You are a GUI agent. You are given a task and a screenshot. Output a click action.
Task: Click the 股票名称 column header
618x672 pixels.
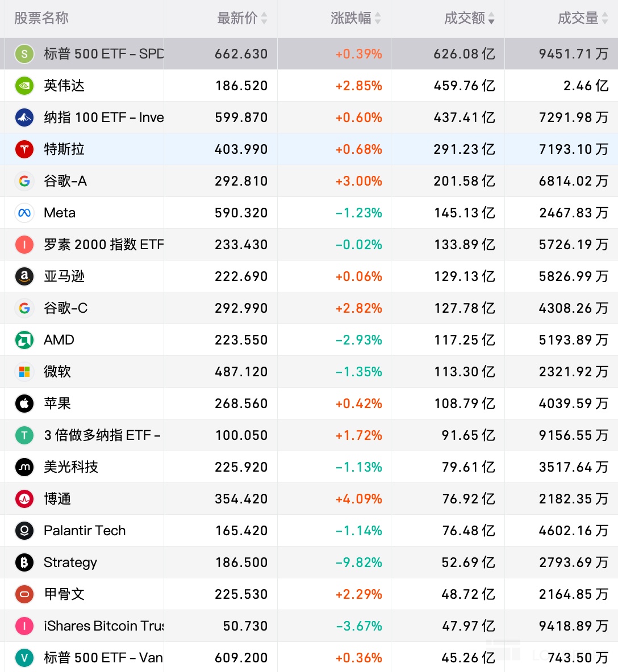coord(41,18)
